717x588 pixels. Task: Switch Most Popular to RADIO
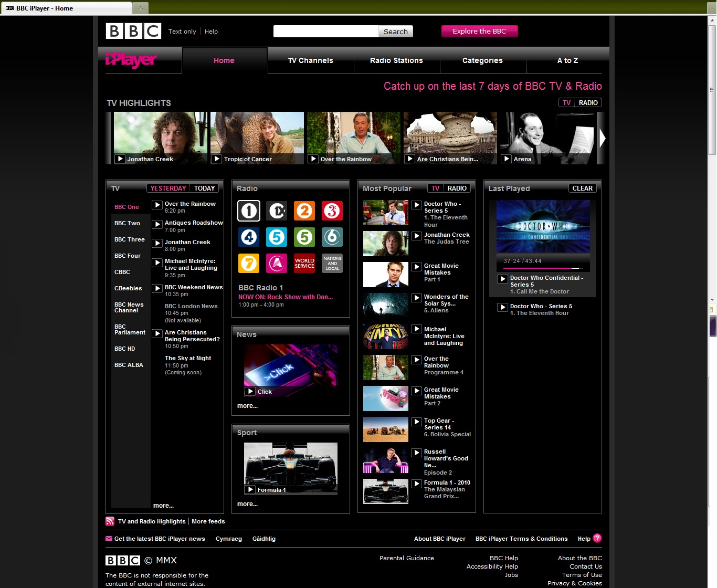(457, 188)
